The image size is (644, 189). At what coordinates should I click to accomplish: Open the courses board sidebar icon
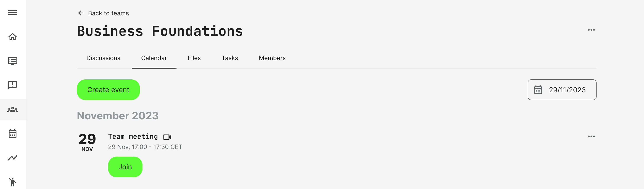[13, 61]
